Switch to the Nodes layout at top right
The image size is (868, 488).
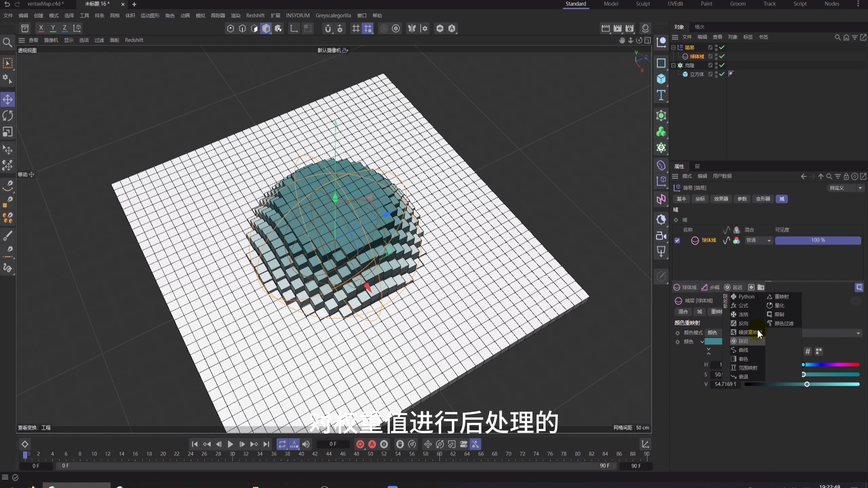(832, 4)
